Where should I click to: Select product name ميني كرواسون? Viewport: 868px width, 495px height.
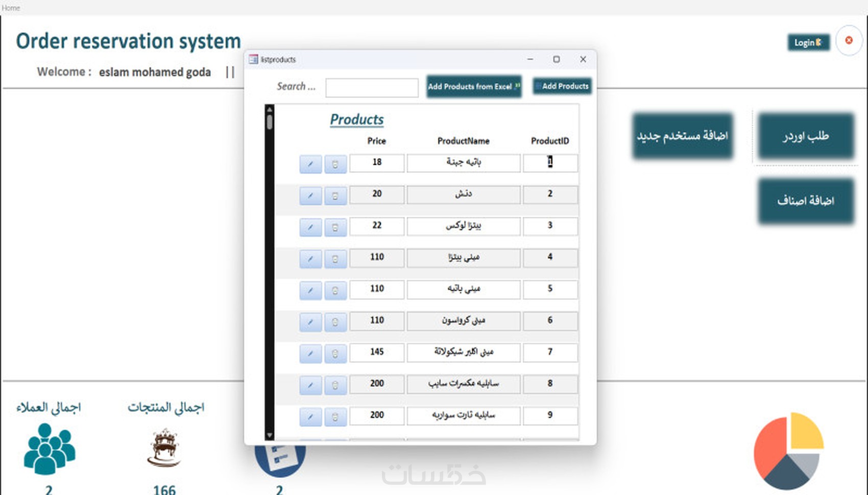(x=464, y=321)
